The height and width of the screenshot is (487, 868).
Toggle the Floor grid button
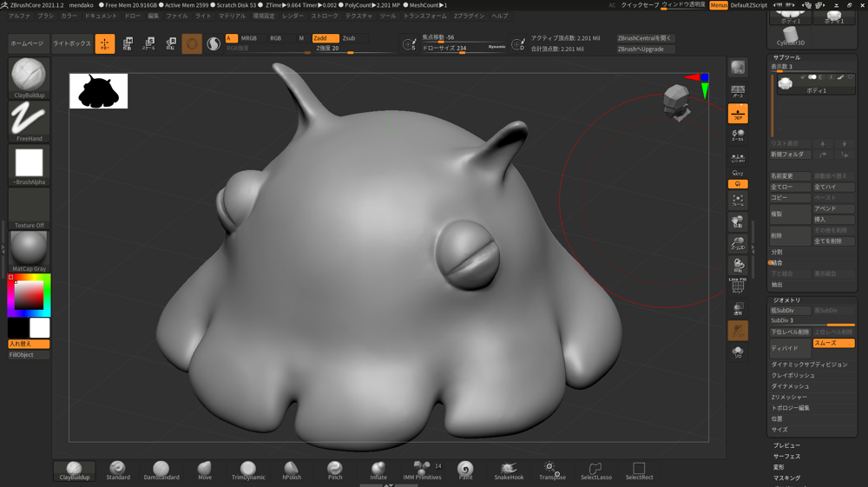pos(738,114)
